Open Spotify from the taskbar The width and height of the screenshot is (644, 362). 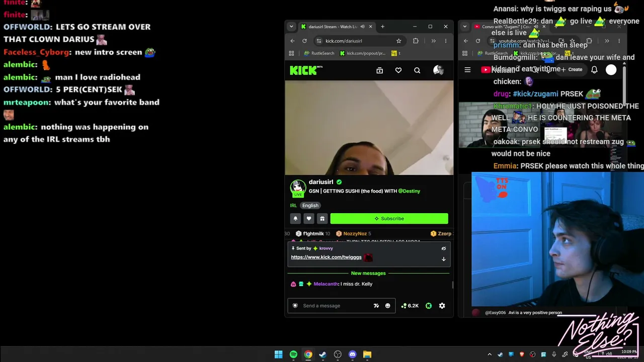pyautogui.click(x=293, y=354)
